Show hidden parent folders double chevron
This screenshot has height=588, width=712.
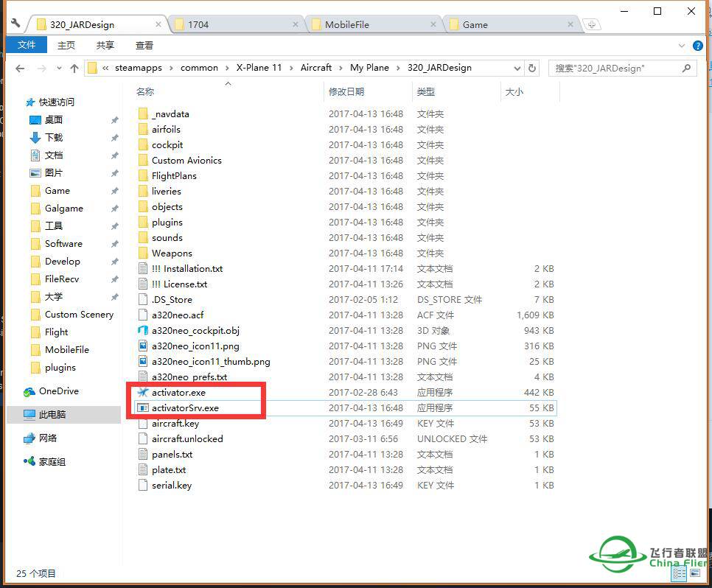click(105, 68)
